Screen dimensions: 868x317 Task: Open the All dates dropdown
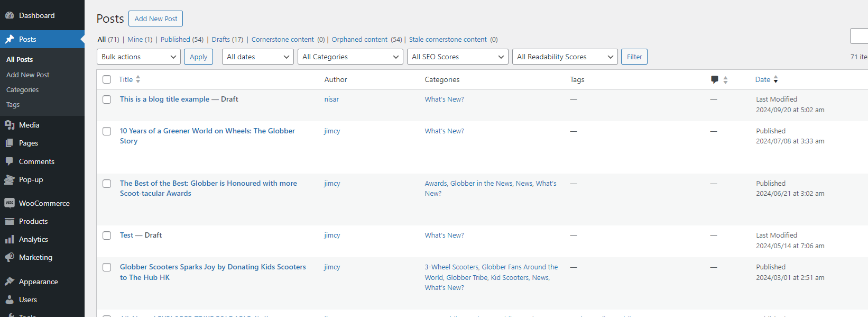tap(258, 57)
